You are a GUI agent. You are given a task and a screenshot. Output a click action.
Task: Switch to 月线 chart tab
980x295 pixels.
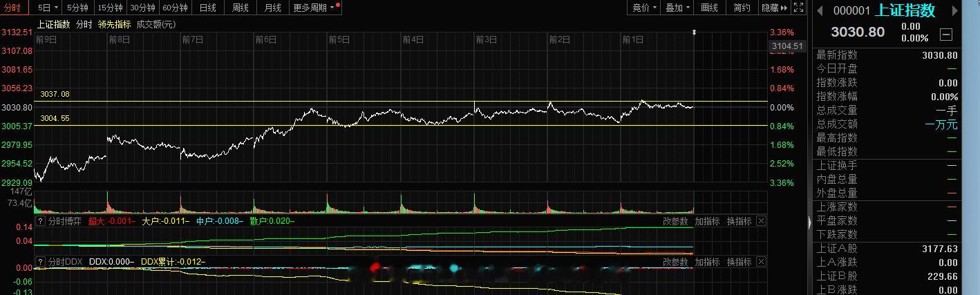(x=273, y=8)
